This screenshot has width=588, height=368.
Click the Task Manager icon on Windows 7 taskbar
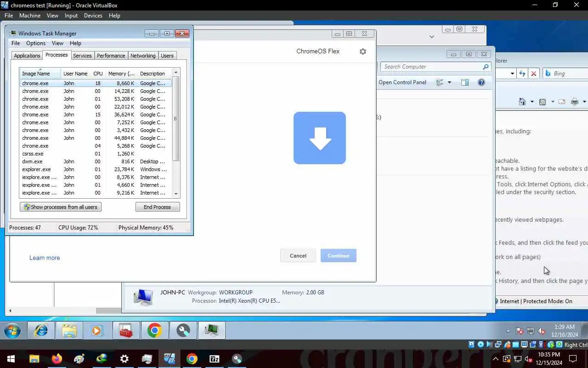(x=212, y=330)
